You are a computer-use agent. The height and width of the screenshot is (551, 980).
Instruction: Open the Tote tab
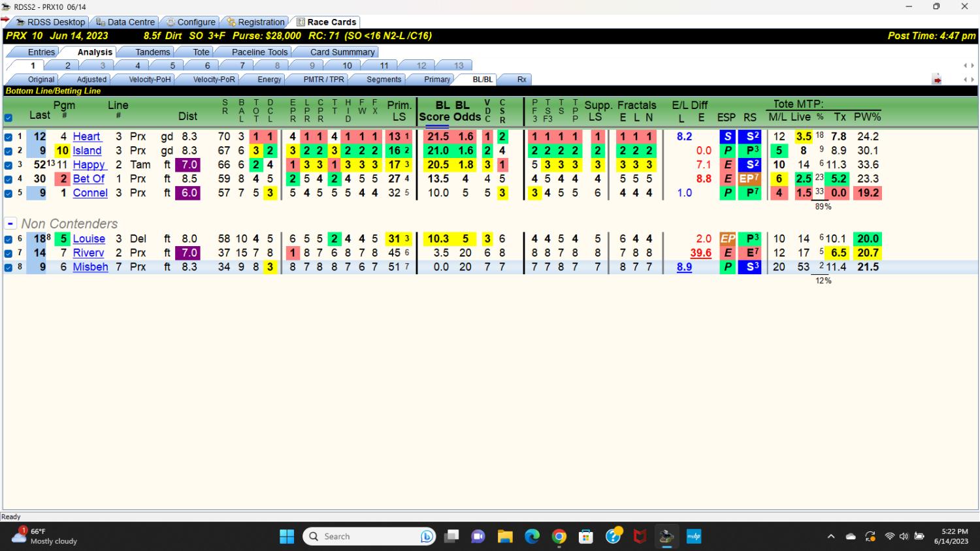tap(201, 52)
